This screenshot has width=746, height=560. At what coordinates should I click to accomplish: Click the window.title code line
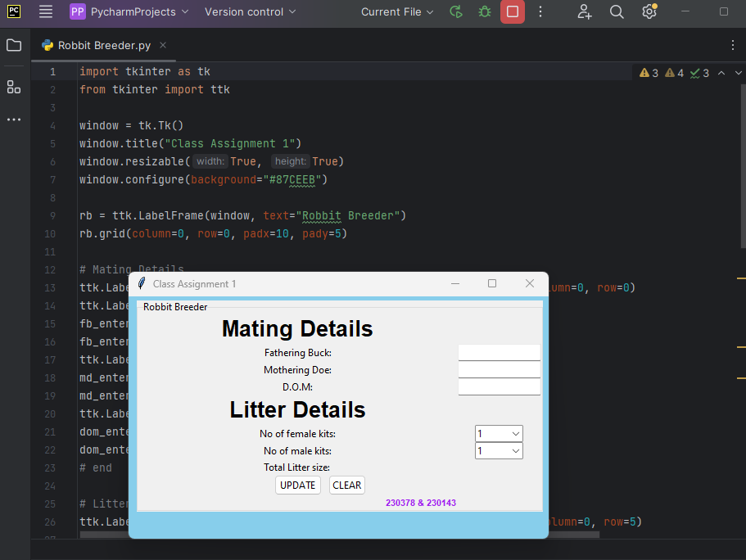(x=190, y=144)
